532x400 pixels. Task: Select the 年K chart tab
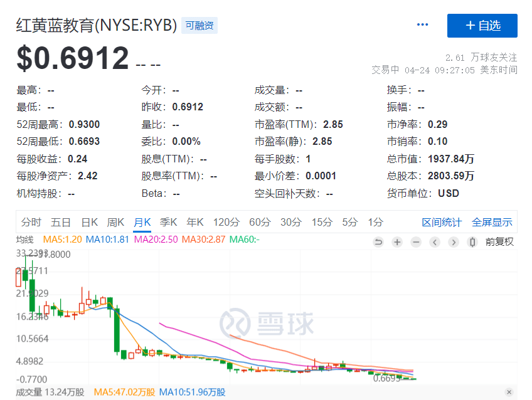click(x=195, y=222)
